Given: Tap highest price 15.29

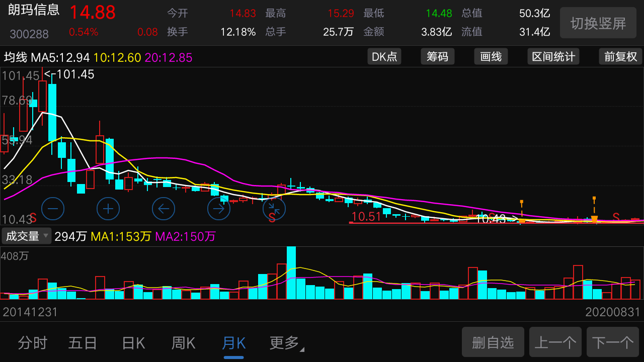Looking at the screenshot, I should (341, 14).
